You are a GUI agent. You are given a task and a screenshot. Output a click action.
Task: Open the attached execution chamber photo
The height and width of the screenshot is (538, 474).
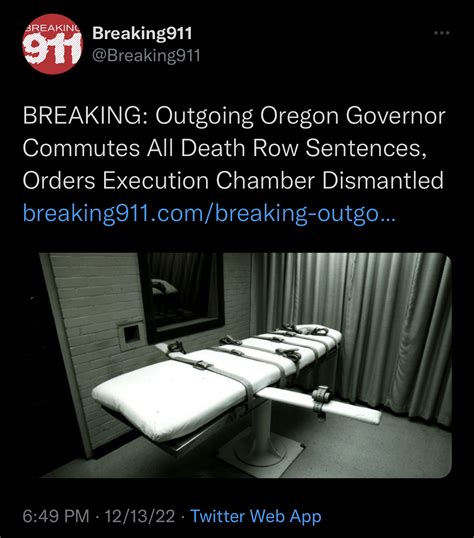tap(245, 365)
